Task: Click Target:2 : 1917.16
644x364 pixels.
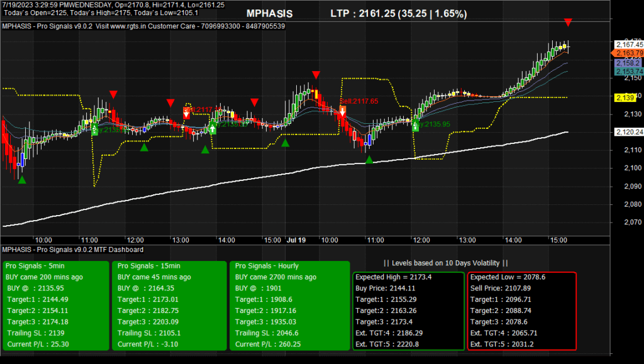Action: click(x=265, y=311)
